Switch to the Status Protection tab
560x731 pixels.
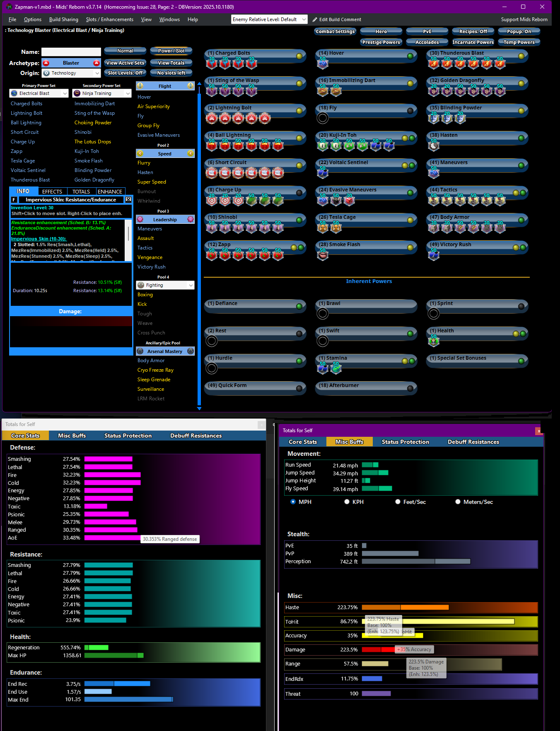click(x=128, y=436)
